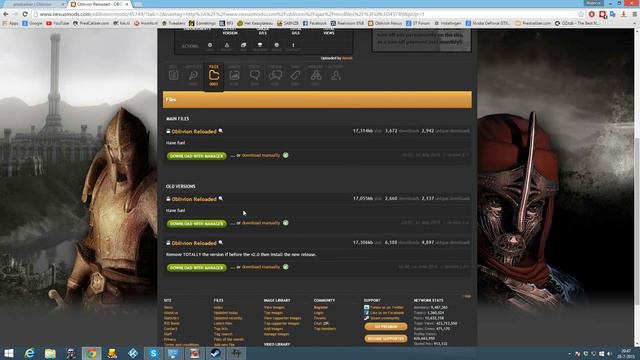Download the 17,055kb old version with manager

pos(196,223)
